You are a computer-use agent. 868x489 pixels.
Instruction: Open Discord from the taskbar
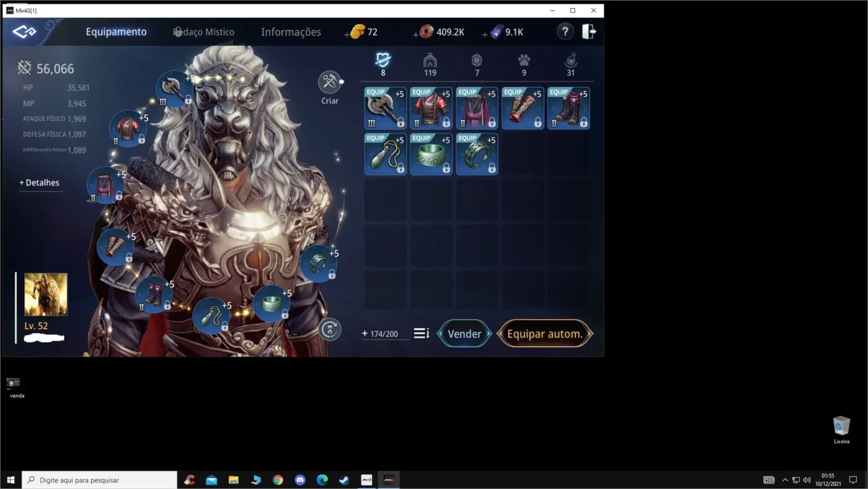(300, 480)
